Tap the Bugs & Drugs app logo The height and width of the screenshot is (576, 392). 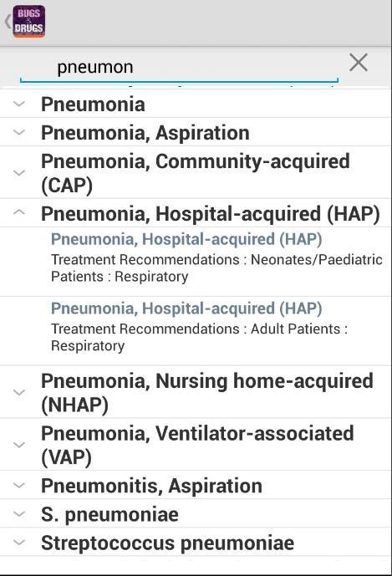[x=29, y=21]
